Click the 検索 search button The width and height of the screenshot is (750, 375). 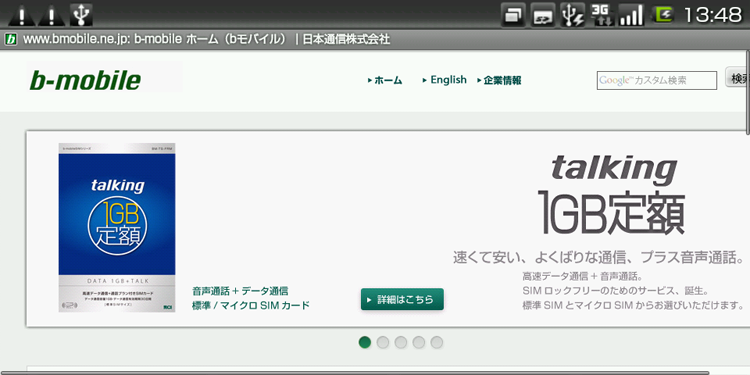coord(738,77)
